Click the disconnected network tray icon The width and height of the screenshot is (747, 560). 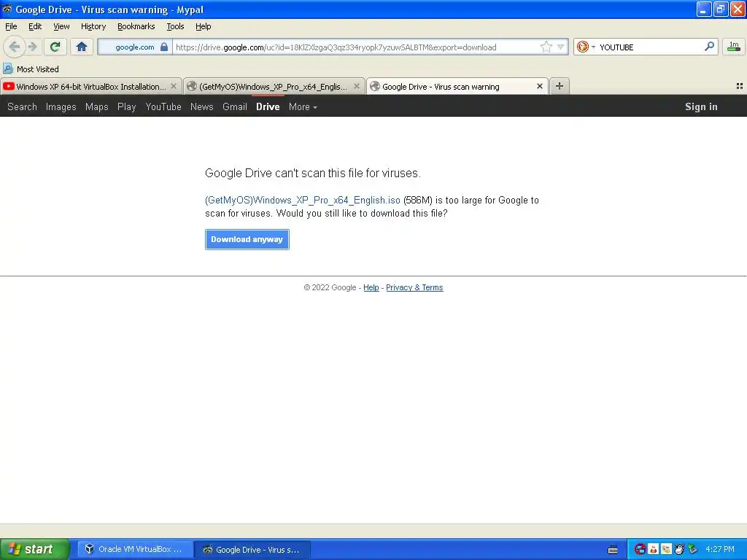point(640,550)
